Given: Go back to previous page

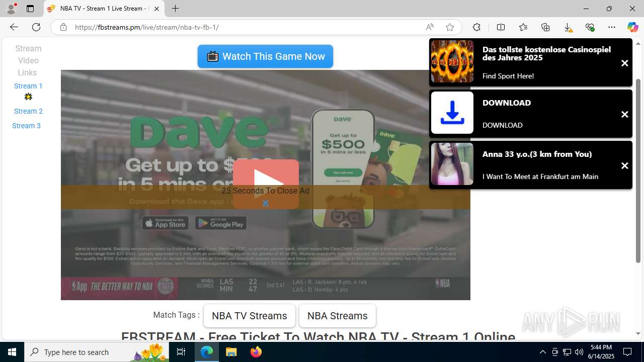Looking at the screenshot, I should (14, 27).
